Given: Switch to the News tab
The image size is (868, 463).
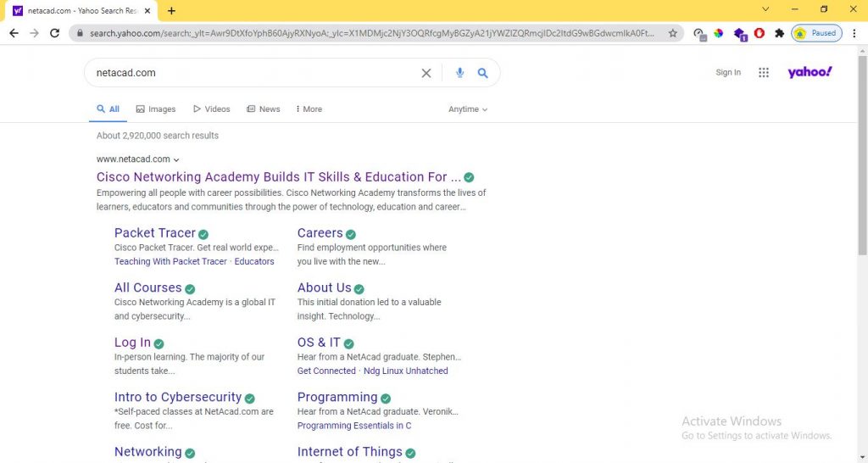Looking at the screenshot, I should [263, 109].
